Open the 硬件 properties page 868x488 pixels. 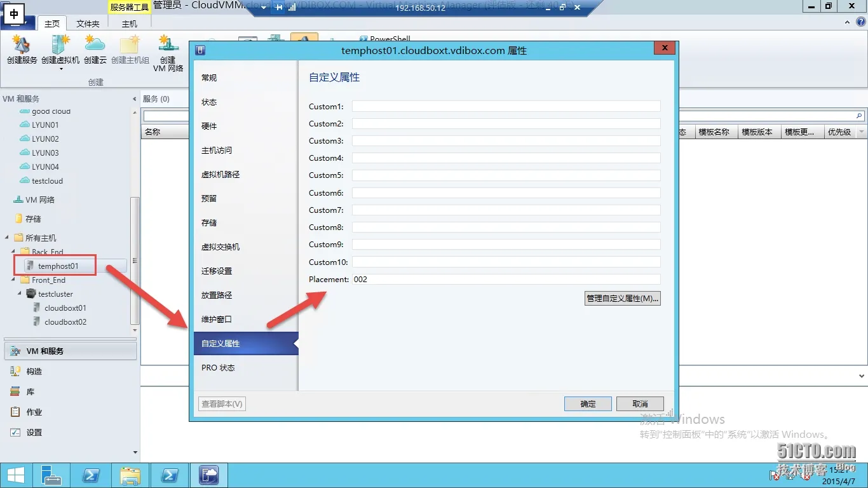tap(245, 126)
